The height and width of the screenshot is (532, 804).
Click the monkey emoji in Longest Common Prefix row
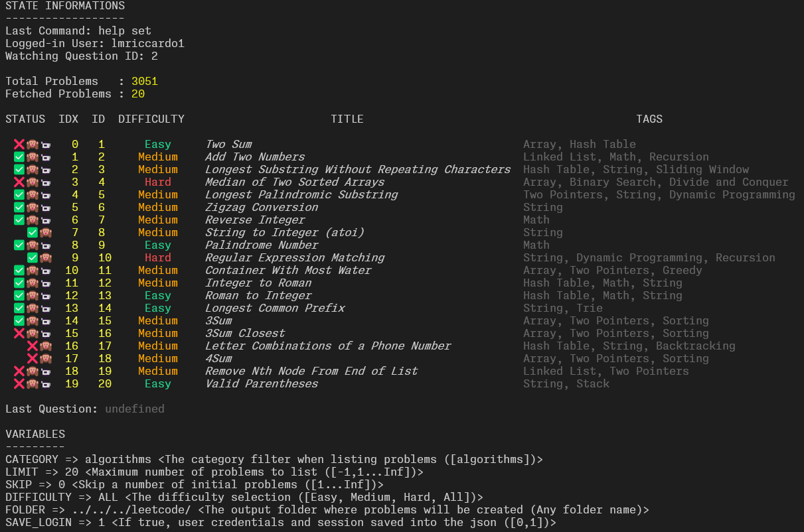[x=32, y=308]
